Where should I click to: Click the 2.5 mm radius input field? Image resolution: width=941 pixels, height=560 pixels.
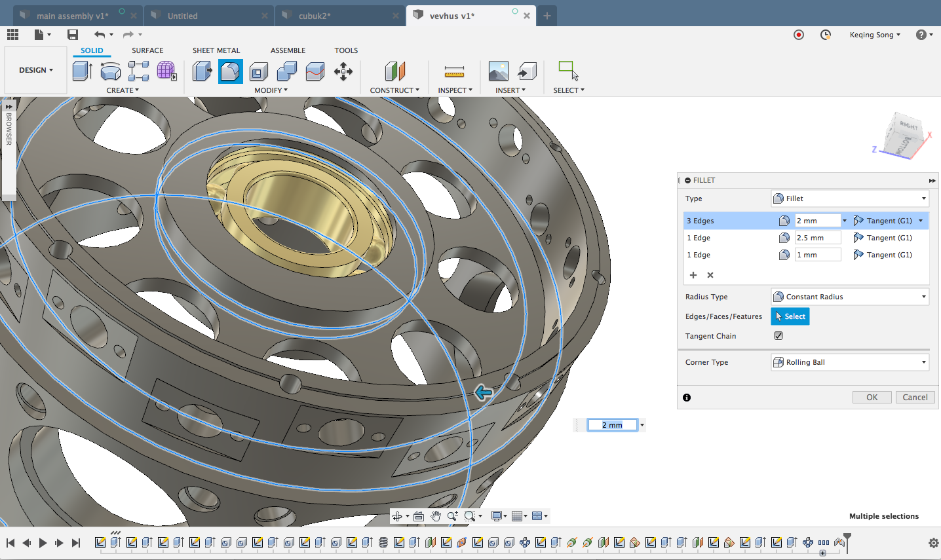(817, 238)
